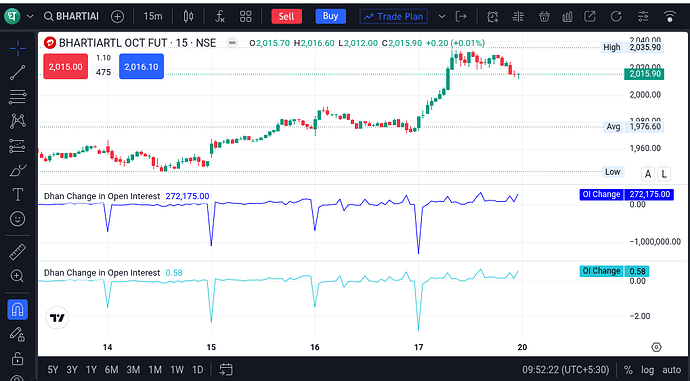Open the Trade Plan button
Viewport: 690px width, 381px height.
click(x=393, y=17)
